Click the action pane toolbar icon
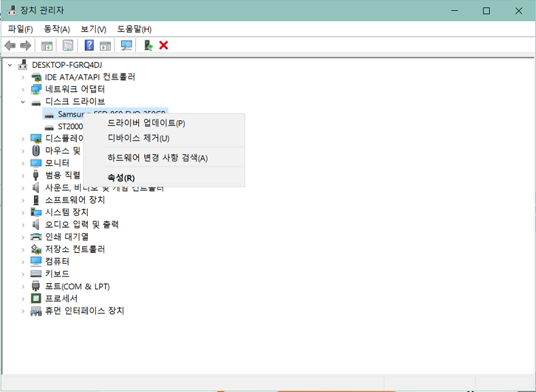This screenshot has width=536, height=392. point(105,46)
